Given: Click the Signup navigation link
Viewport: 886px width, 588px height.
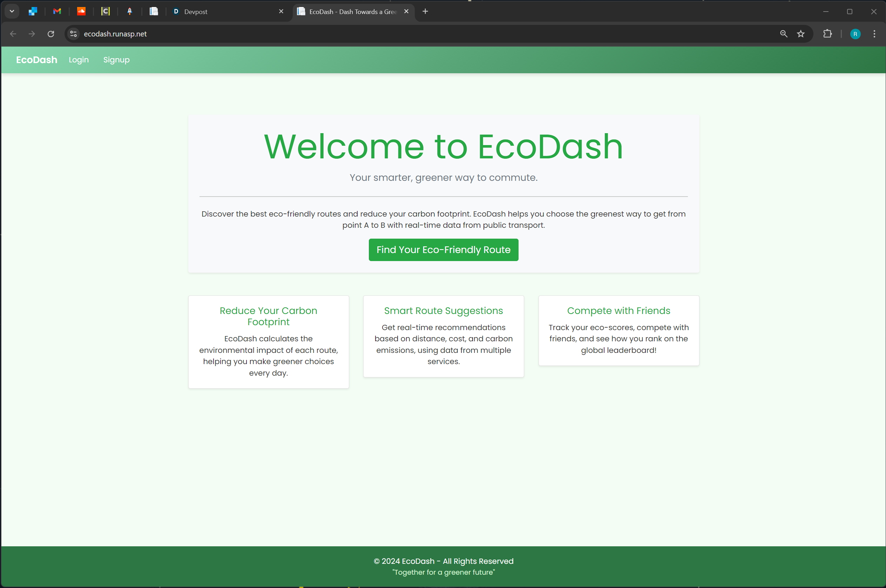Looking at the screenshot, I should pos(116,60).
